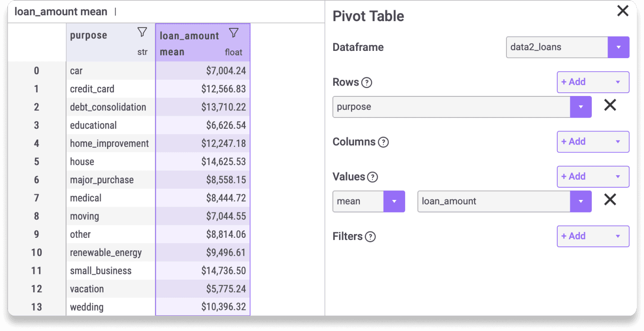
Task: Click the filter icon on loan_amount mean column
Action: [233, 32]
